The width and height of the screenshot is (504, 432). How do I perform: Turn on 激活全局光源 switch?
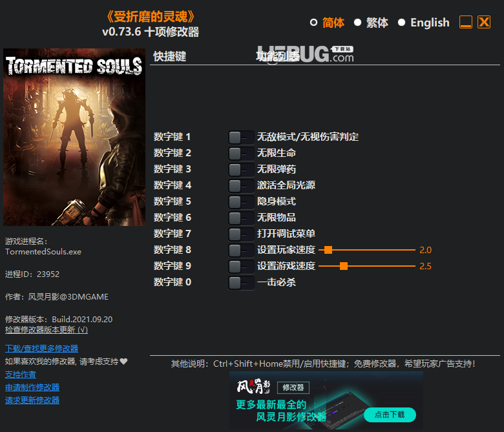tap(241, 185)
